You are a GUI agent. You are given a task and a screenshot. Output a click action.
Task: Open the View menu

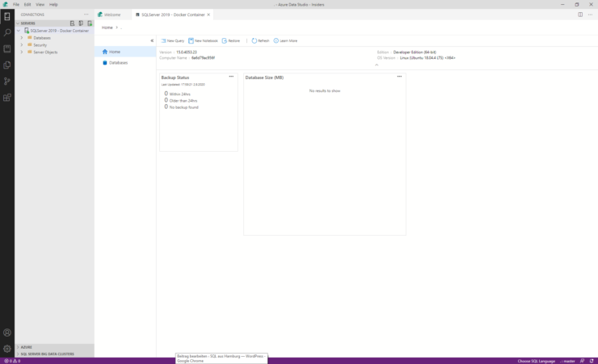pos(40,5)
